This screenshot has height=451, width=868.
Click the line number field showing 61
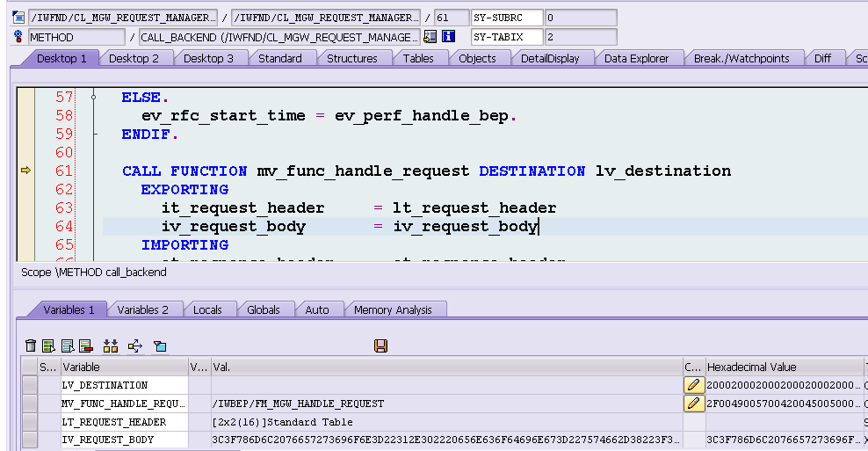coord(452,18)
